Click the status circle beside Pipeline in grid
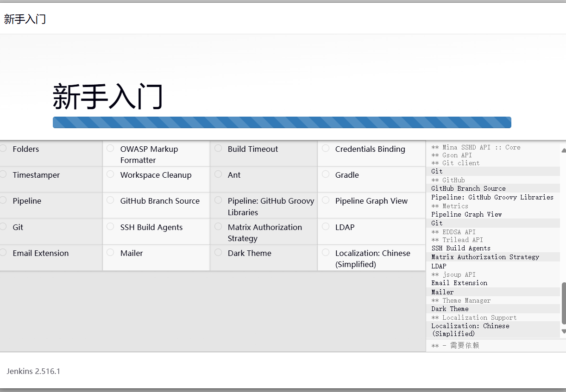Image resolution: width=566 pixels, height=392 pixels. point(3,200)
